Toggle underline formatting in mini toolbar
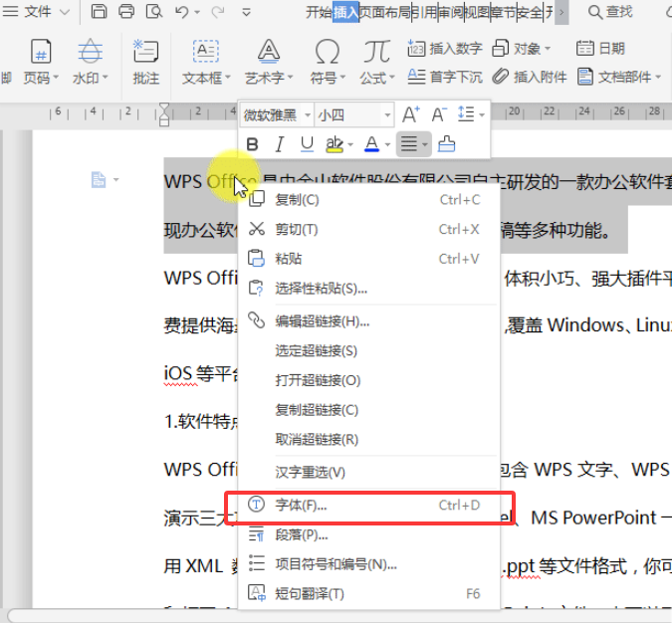This screenshot has height=623, width=672. coord(307,144)
